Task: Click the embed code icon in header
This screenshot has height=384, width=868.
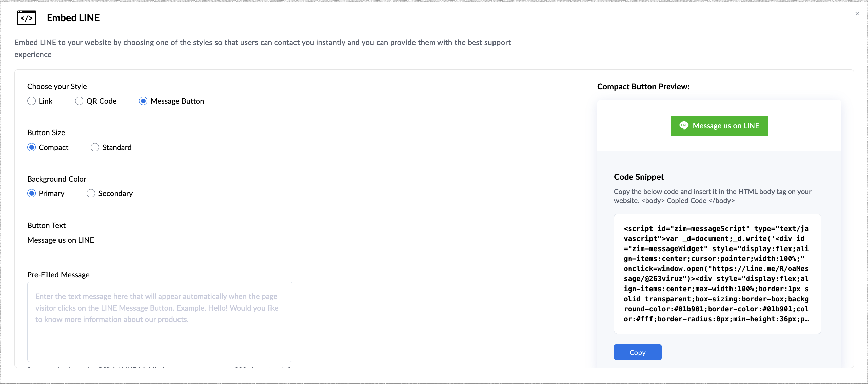Action: pyautogui.click(x=26, y=17)
